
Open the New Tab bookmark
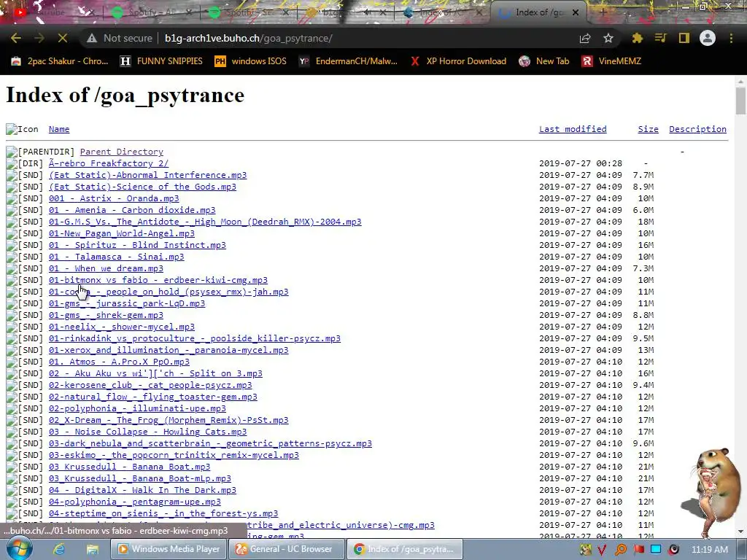(x=543, y=61)
